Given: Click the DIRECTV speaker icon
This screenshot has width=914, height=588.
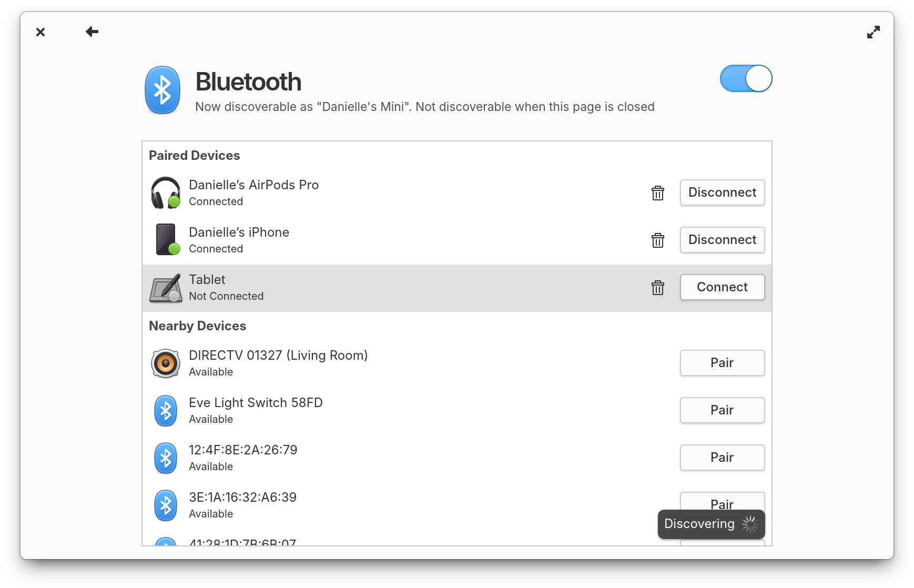Looking at the screenshot, I should [x=166, y=363].
